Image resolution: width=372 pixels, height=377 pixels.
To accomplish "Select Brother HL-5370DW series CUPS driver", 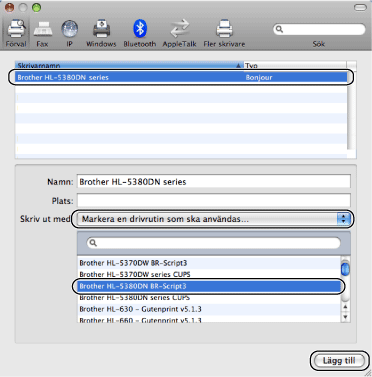I will (209, 274).
